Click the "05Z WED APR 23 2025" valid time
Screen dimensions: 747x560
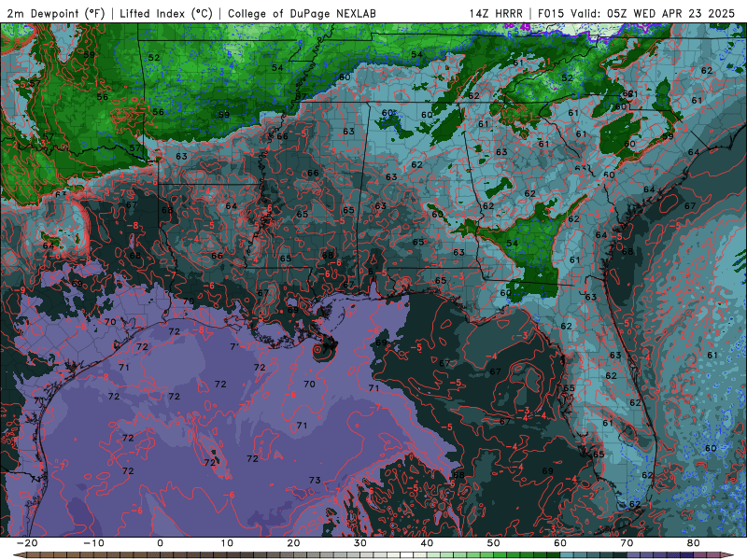670,13
